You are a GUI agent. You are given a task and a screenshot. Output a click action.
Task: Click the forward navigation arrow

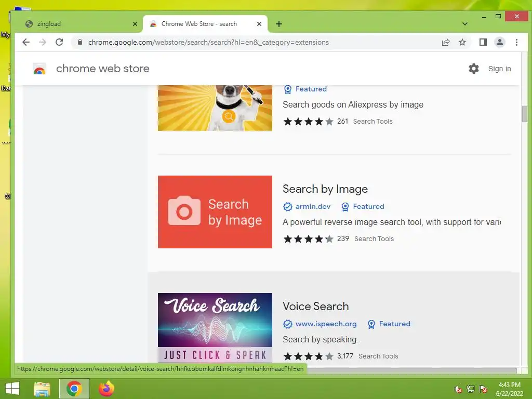[43, 42]
